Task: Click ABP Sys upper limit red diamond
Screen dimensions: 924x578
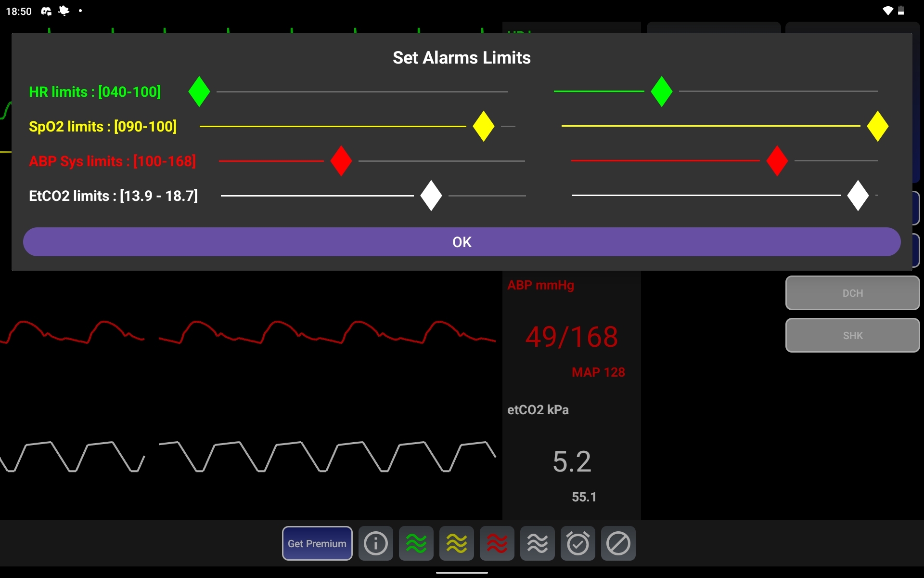Action: click(777, 161)
